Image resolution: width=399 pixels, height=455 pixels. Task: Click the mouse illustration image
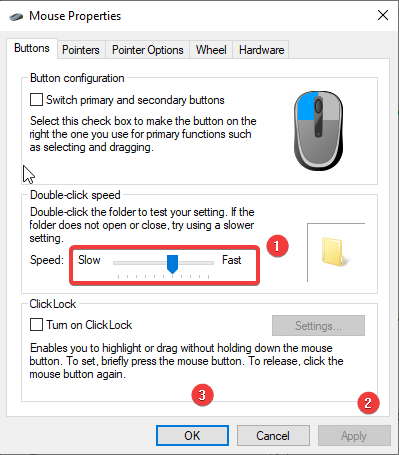318,130
